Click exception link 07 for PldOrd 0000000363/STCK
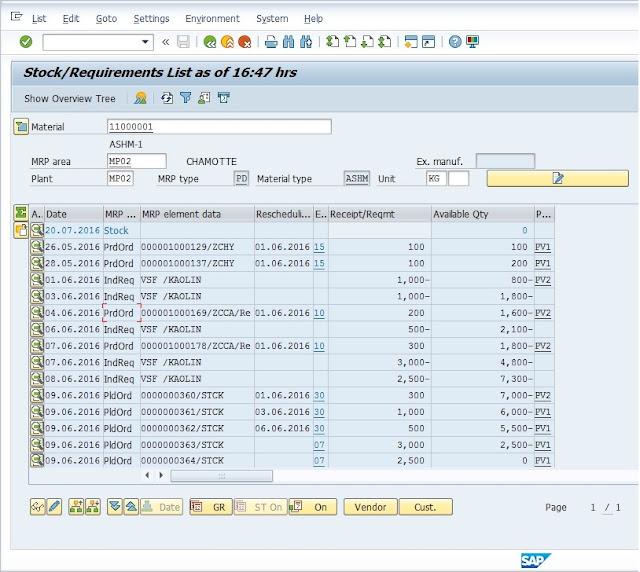Screen dimensions: 640x572 coord(319,445)
